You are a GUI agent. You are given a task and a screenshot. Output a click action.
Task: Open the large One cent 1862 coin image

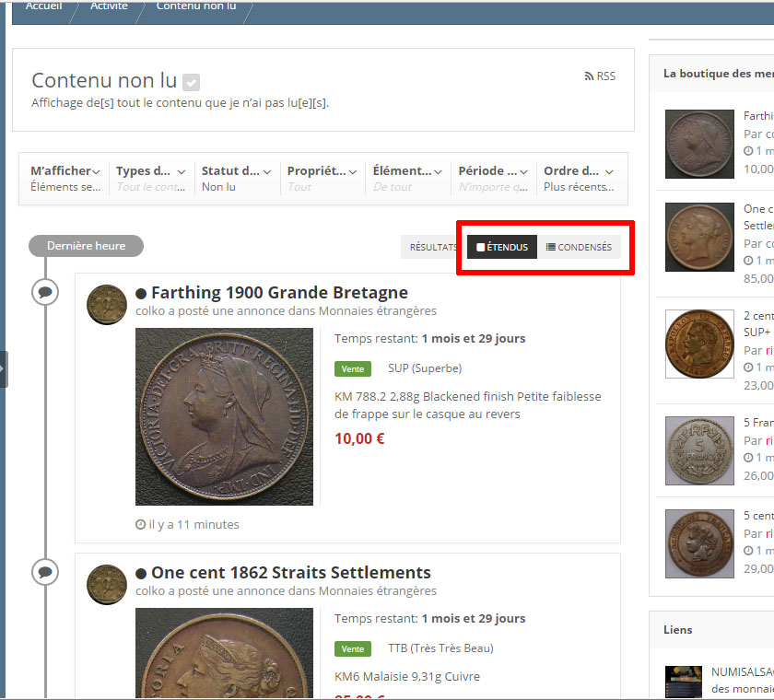[x=224, y=653]
